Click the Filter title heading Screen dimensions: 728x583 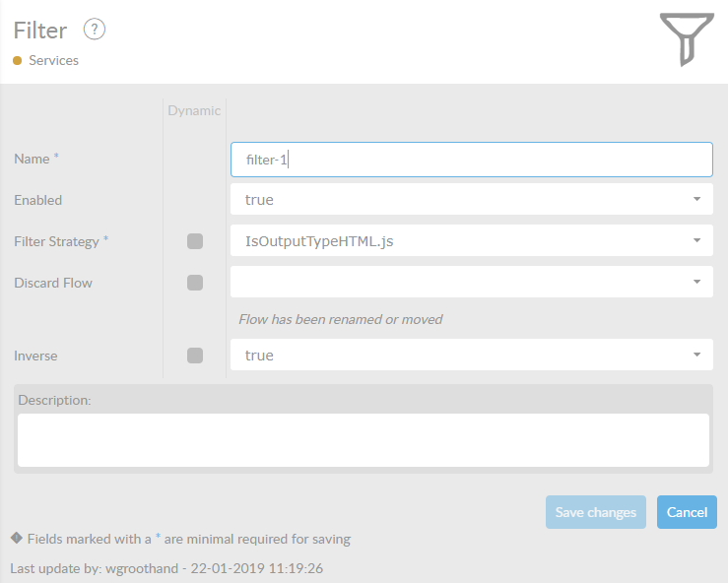40,31
